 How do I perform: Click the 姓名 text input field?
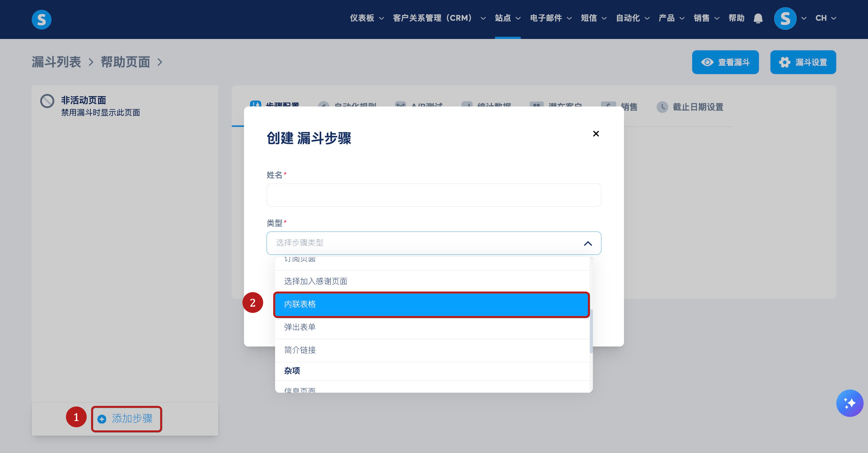click(433, 195)
